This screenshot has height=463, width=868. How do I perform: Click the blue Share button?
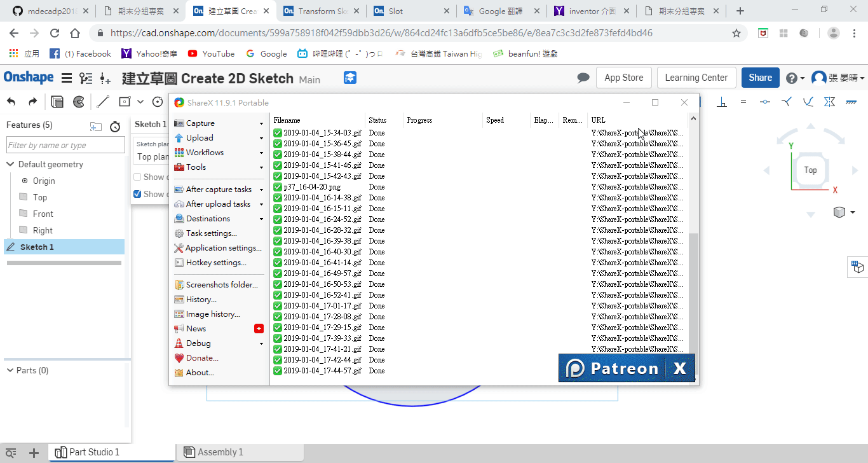pos(760,78)
